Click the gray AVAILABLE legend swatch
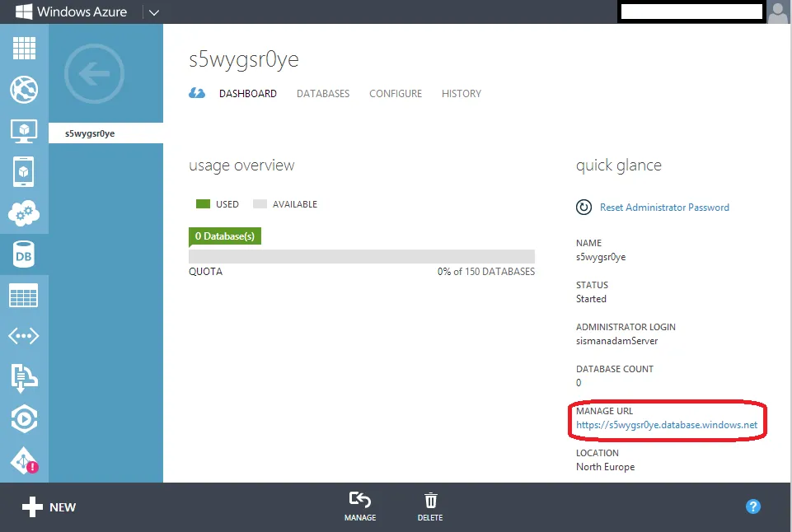This screenshot has height=532, width=792. tap(260, 204)
